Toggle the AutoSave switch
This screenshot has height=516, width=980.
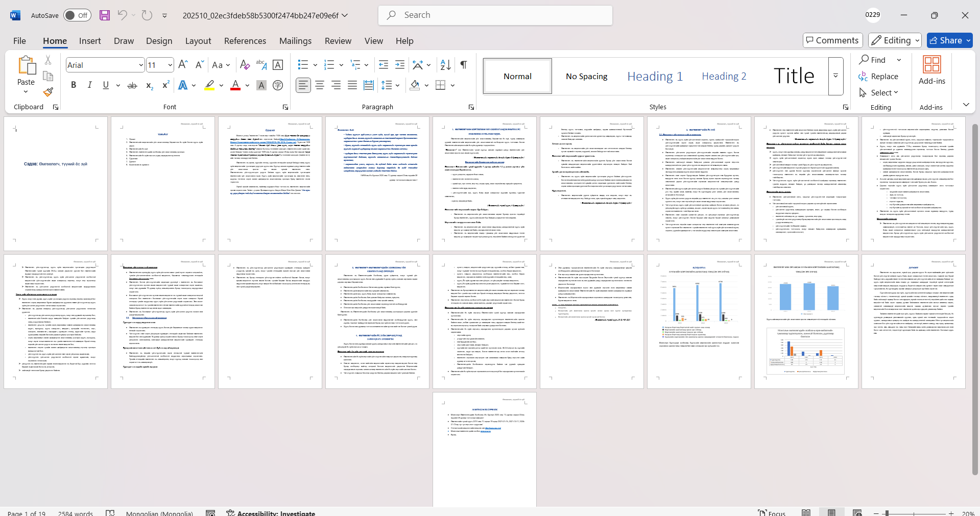tap(77, 15)
